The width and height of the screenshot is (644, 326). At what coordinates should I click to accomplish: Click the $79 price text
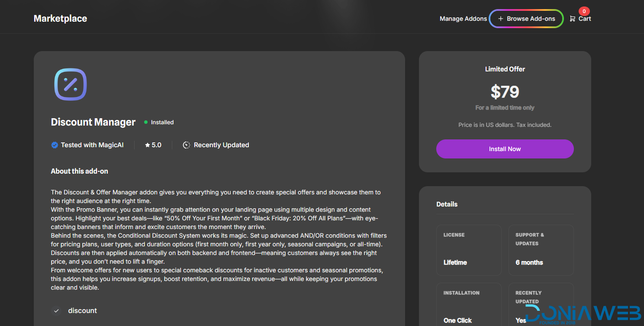click(x=505, y=92)
